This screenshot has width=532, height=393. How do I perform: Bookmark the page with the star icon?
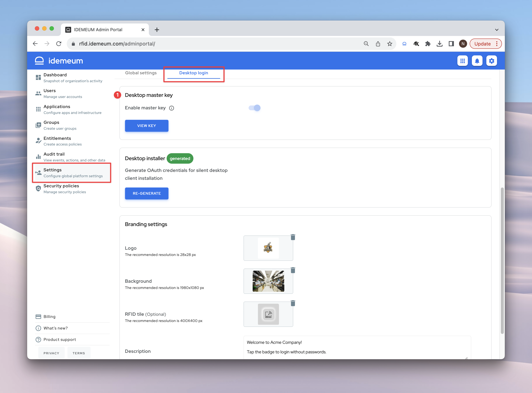click(389, 44)
